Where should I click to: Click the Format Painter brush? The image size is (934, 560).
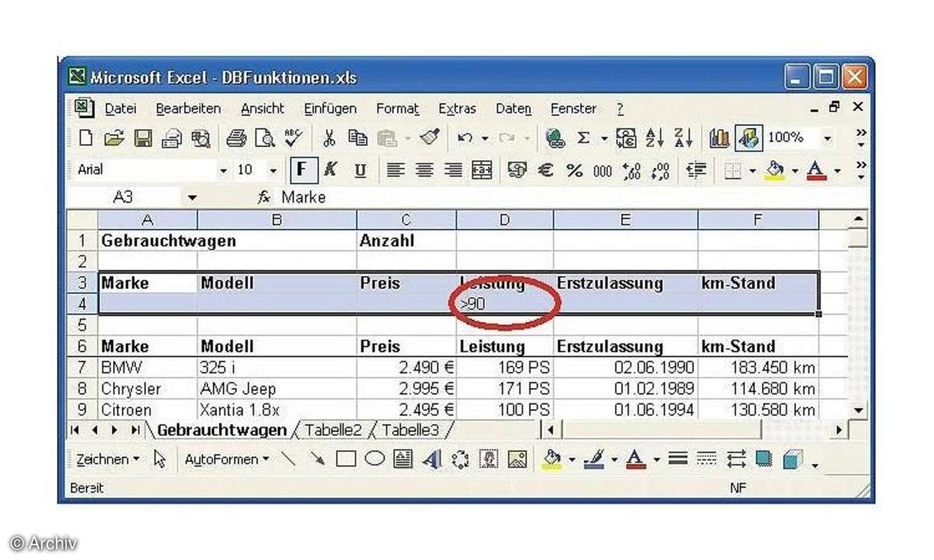[x=430, y=138]
